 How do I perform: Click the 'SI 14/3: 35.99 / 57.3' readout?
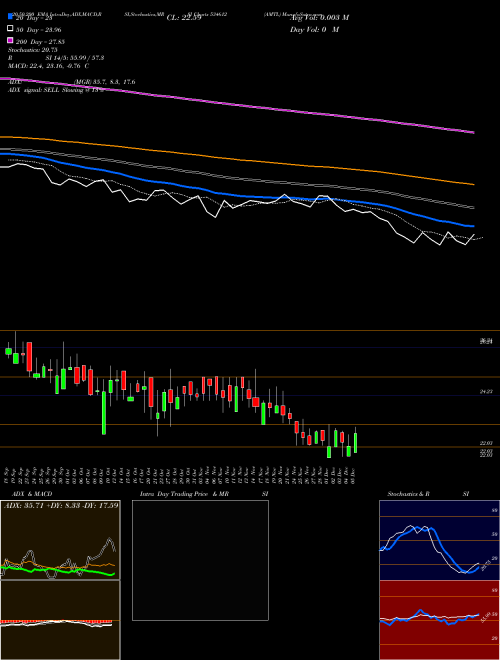click(x=75, y=58)
